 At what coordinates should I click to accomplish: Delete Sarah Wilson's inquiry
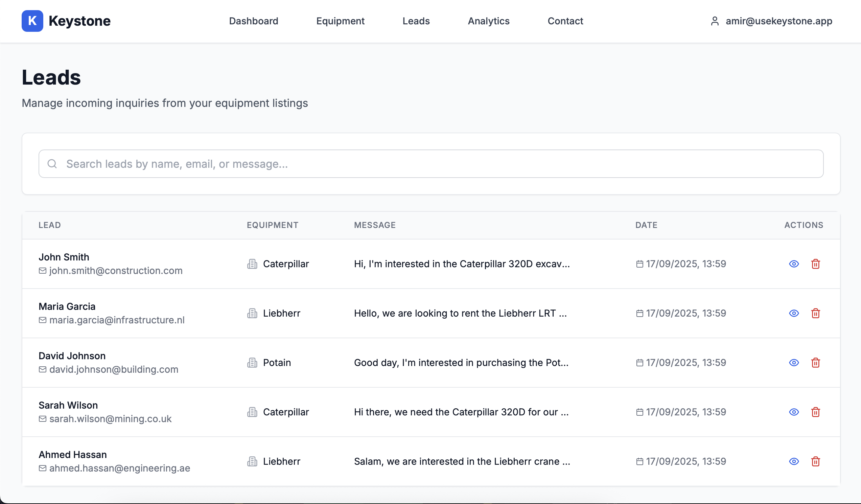pos(815,412)
